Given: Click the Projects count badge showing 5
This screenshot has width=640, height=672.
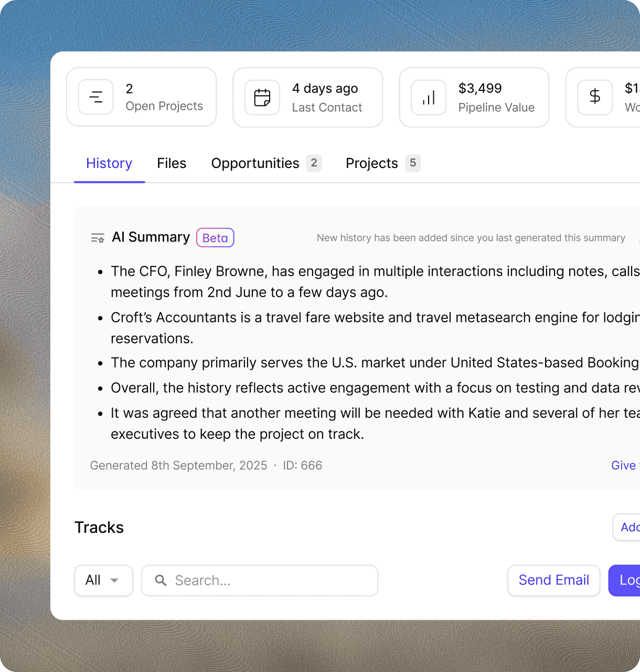Looking at the screenshot, I should [413, 163].
